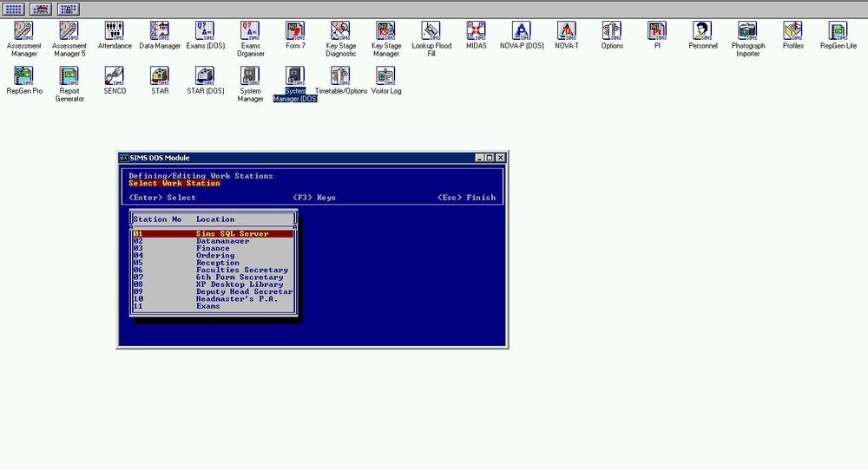Open the Attendance module icon

coord(115,30)
